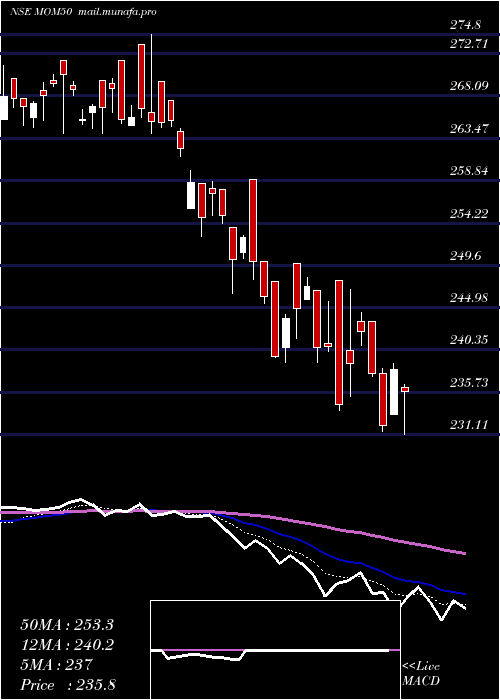The width and height of the screenshot is (500, 700).
Task: Select the 274.8 price level label
Action: [465, 25]
